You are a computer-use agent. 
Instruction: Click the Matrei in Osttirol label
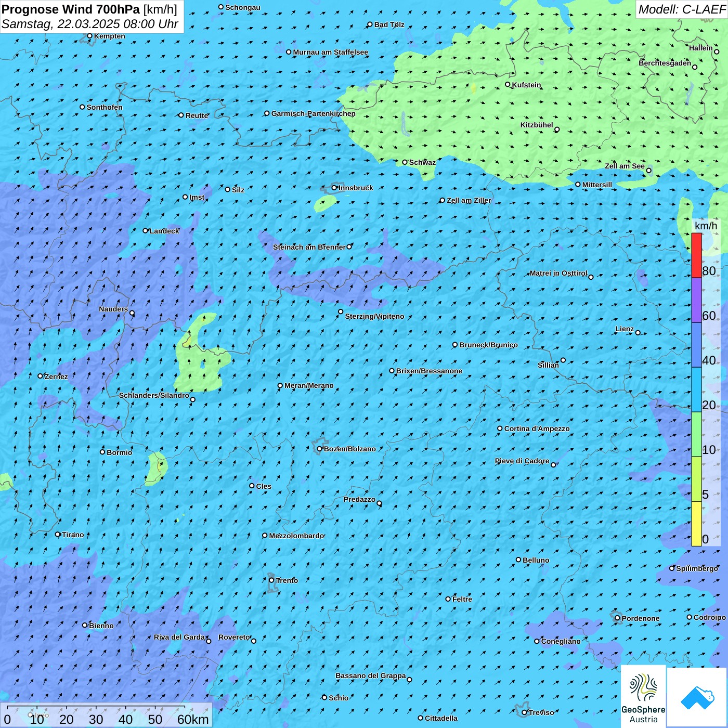(558, 273)
